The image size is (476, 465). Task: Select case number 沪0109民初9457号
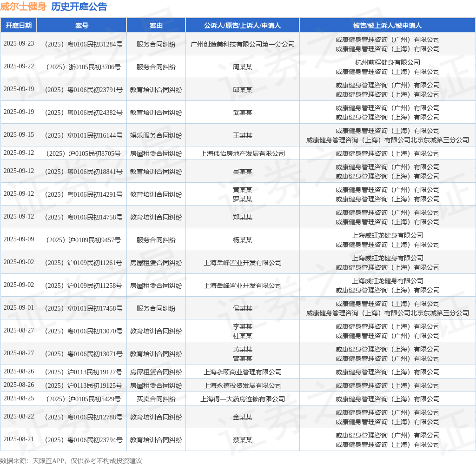coord(84,240)
